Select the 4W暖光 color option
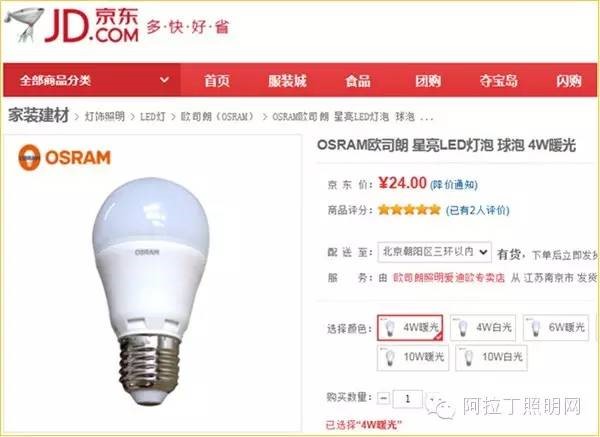Image resolution: width=600 pixels, height=437 pixels. [x=410, y=328]
